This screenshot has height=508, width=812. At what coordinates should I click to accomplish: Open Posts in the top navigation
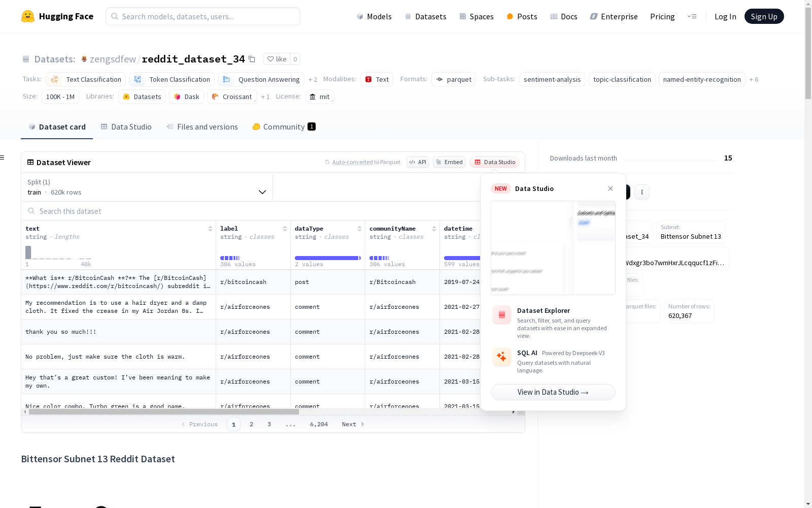click(x=522, y=16)
